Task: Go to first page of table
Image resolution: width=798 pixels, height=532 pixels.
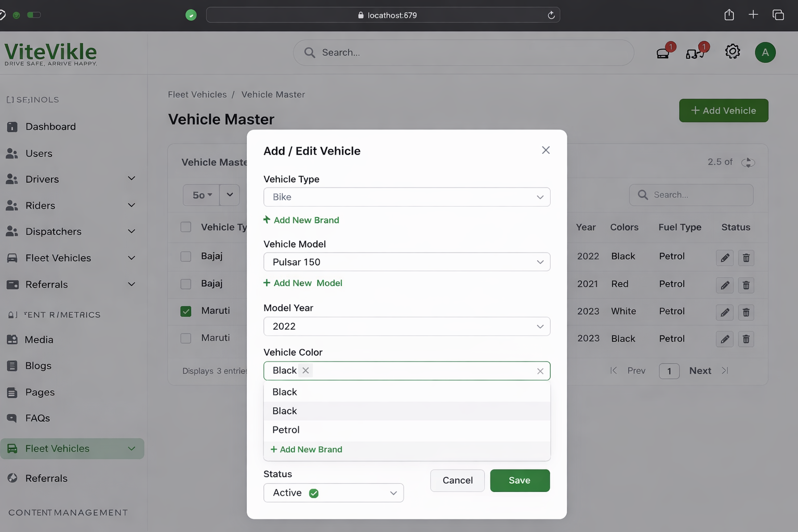Action: [x=614, y=370]
